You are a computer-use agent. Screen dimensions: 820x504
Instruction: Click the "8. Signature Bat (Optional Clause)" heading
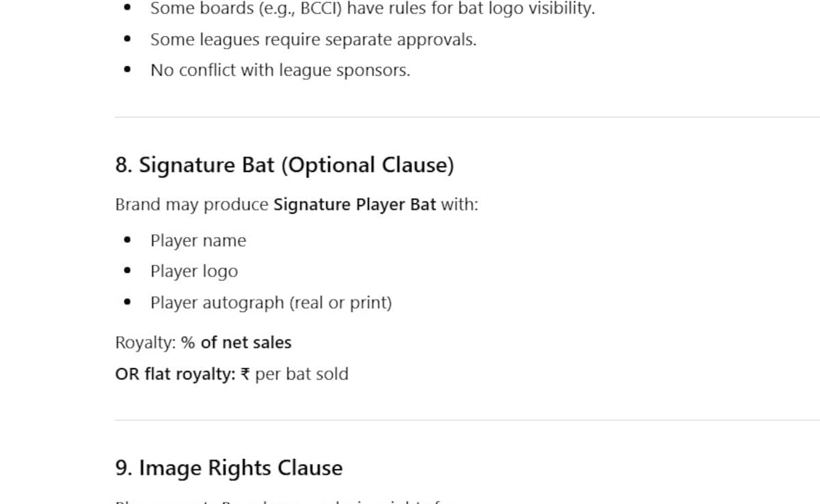pyautogui.click(x=284, y=166)
